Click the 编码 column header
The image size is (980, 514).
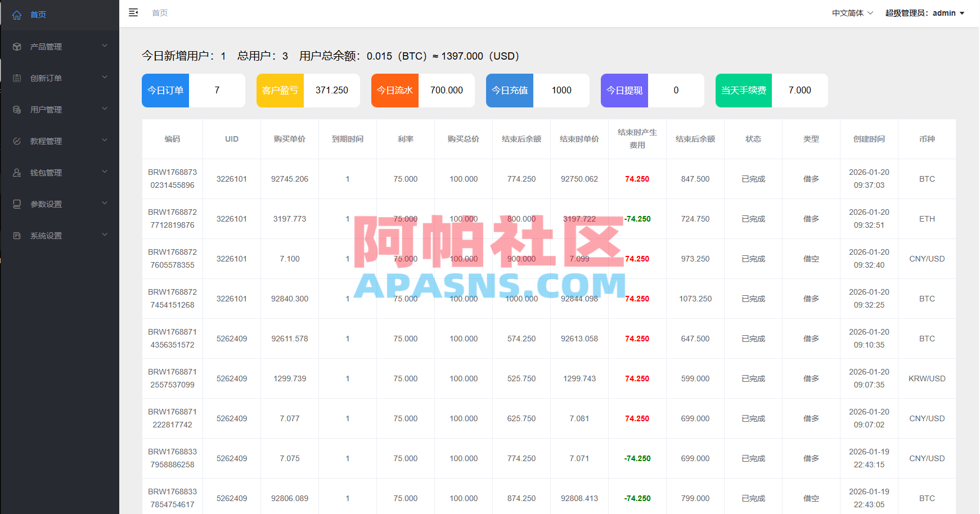pos(172,139)
